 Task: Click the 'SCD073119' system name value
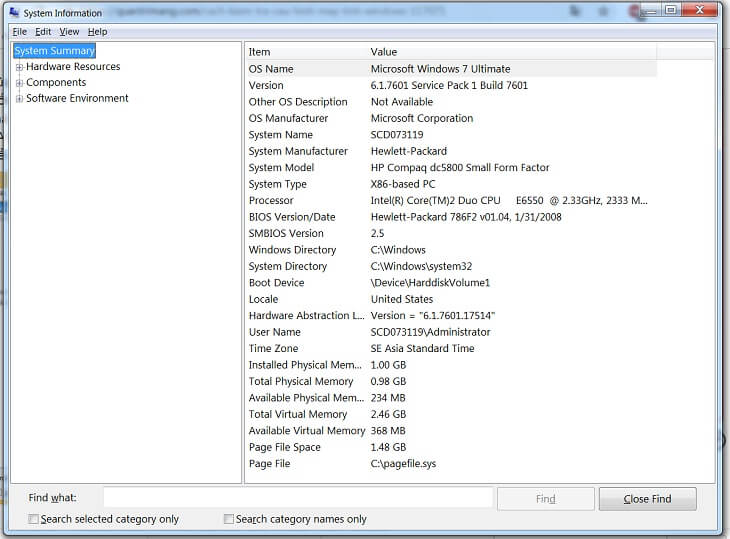coord(397,135)
